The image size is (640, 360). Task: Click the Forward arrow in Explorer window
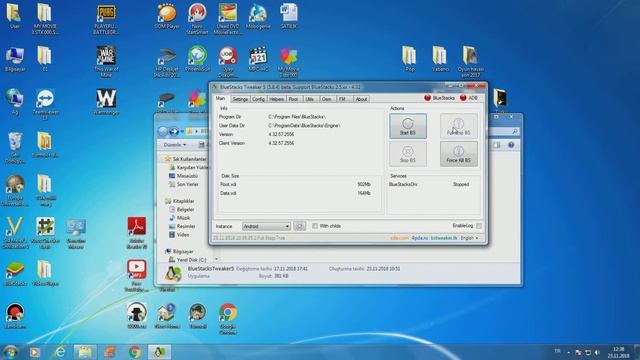click(174, 131)
